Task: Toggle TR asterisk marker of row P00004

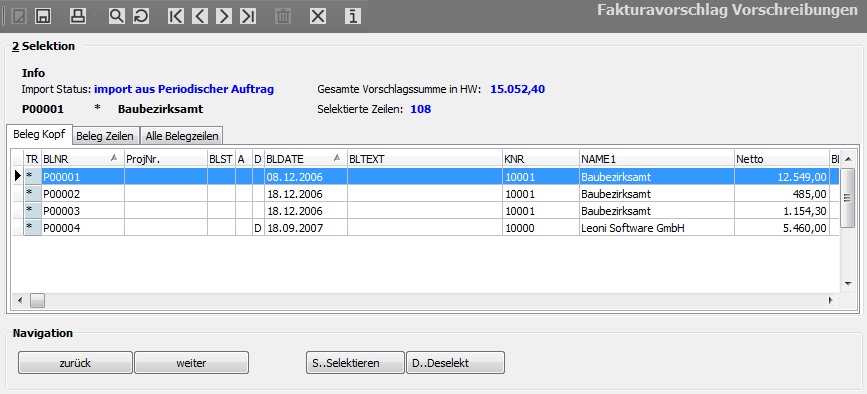Action: [32, 228]
